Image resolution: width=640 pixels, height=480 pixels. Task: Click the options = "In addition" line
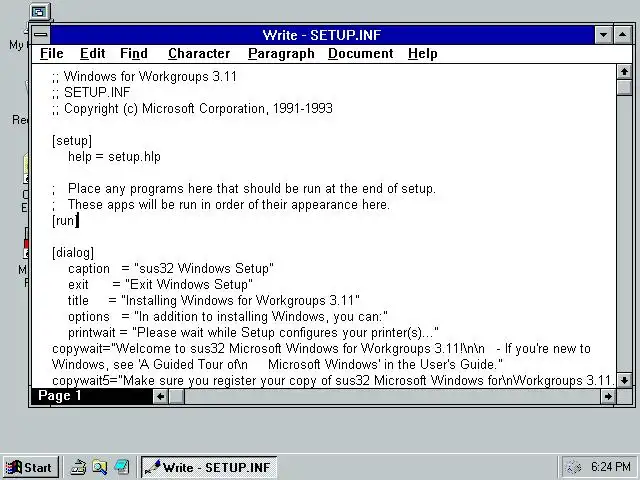(x=228, y=317)
